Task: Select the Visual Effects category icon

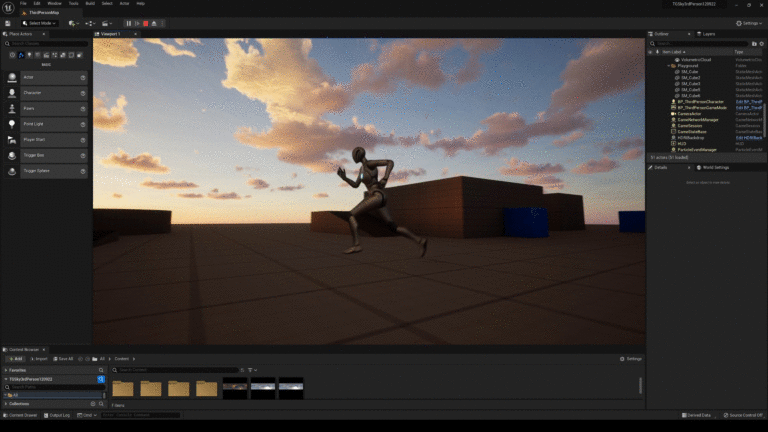Action: point(54,55)
